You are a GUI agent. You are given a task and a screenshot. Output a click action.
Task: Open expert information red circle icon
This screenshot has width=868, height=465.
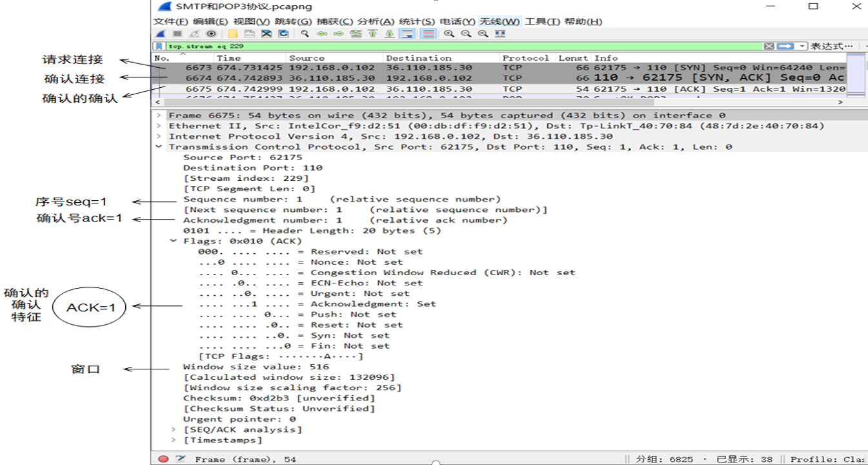(163, 459)
